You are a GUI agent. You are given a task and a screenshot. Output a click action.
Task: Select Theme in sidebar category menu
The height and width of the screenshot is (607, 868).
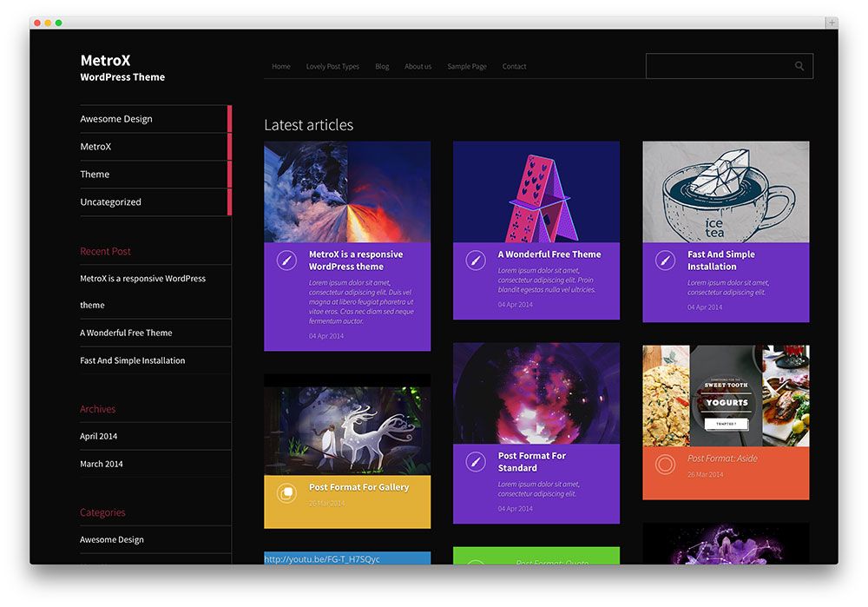(155, 175)
